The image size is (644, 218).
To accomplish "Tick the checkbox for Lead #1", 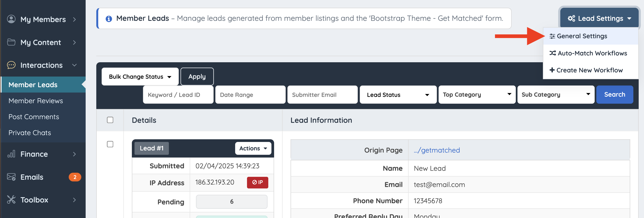I will [x=110, y=144].
